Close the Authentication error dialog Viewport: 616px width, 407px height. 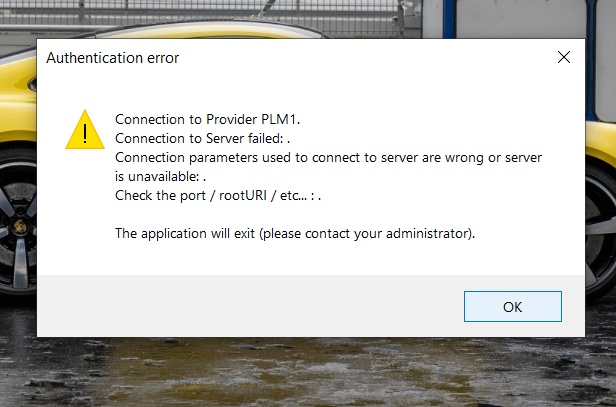(x=564, y=58)
